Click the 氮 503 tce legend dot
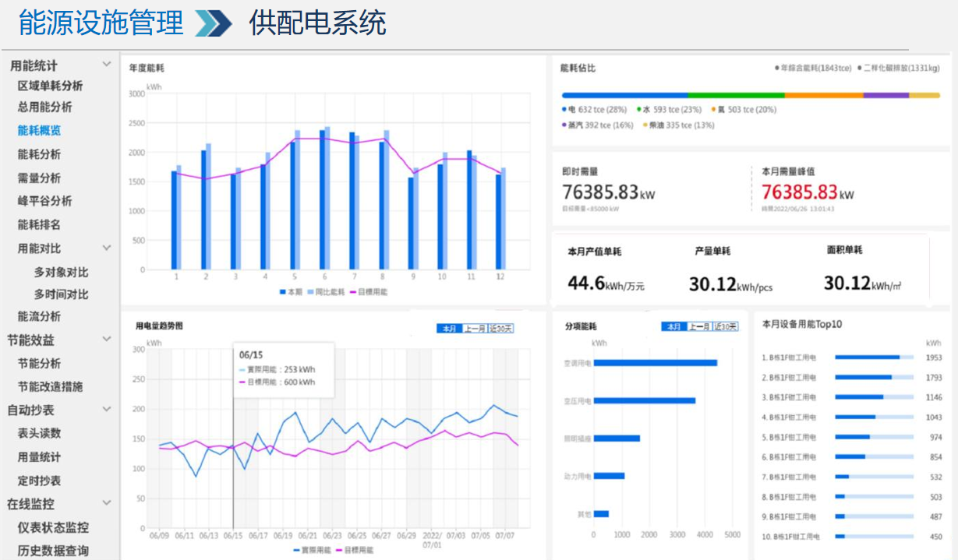 tap(713, 110)
